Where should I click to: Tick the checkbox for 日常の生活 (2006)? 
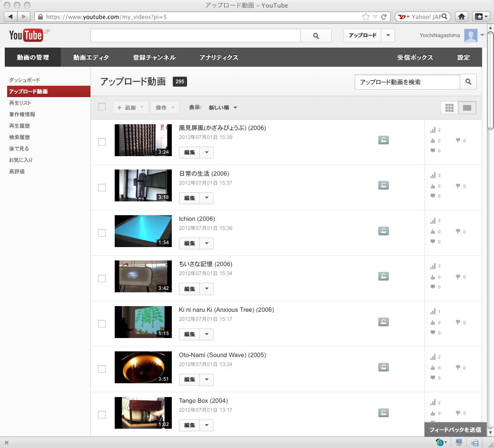pos(102,188)
